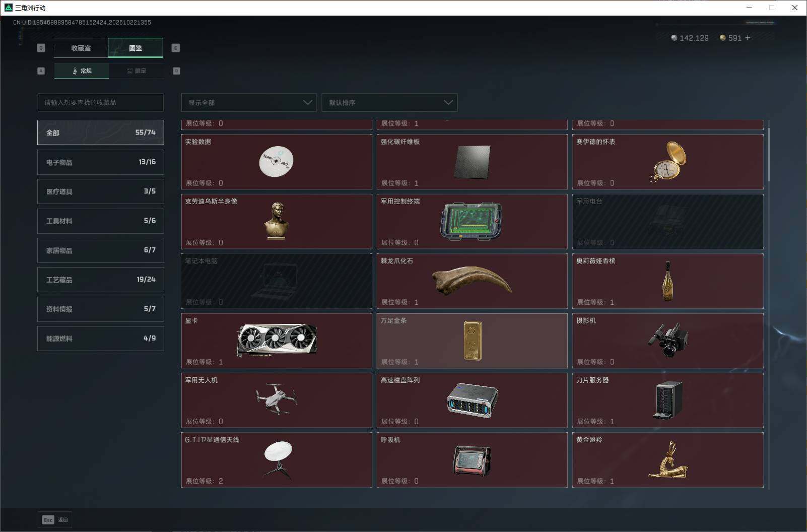Click the 实验数据 disc icon
This screenshot has height=532, width=807.
pyautogui.click(x=276, y=161)
